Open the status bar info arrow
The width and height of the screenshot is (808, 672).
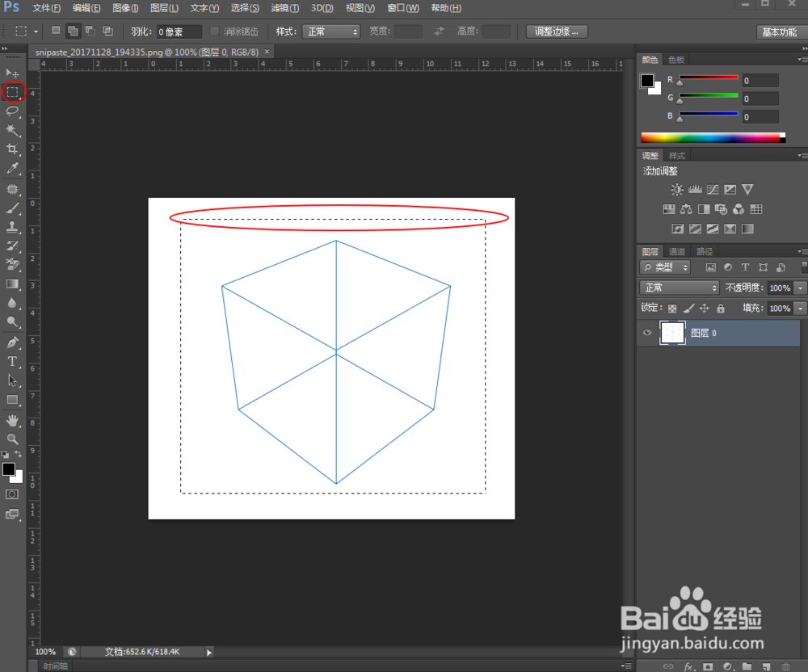[209, 653]
